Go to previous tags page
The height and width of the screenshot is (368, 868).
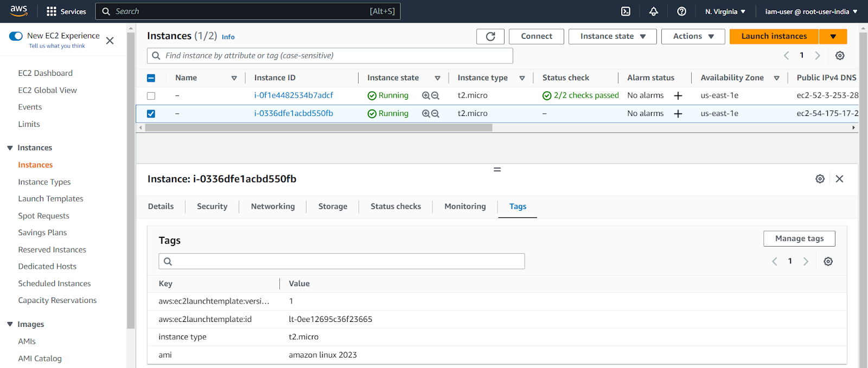(775, 261)
